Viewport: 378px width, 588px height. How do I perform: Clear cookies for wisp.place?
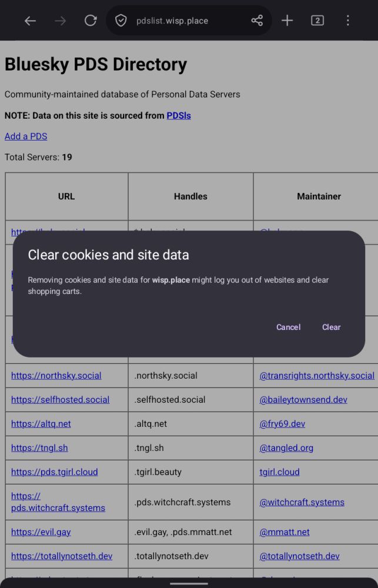[331, 327]
